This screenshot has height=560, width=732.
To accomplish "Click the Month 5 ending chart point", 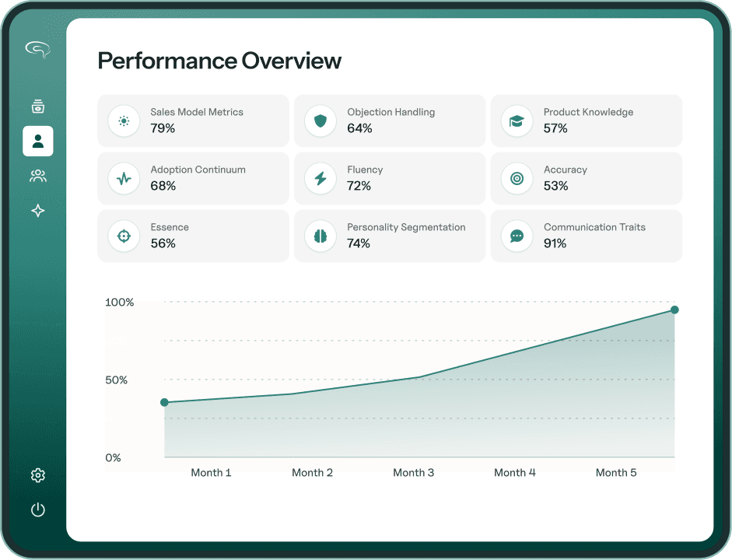I will 674,310.
